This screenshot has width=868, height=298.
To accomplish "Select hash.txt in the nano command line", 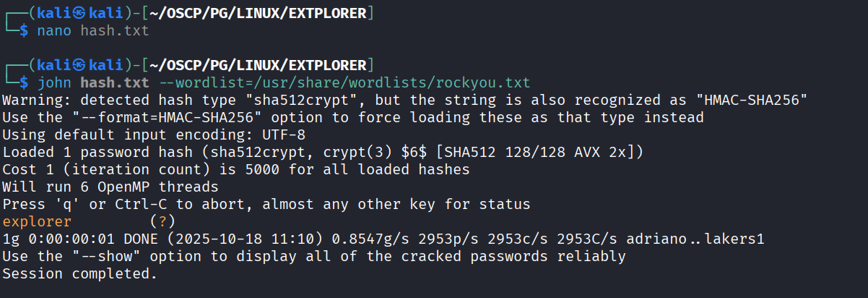I will pos(114,30).
